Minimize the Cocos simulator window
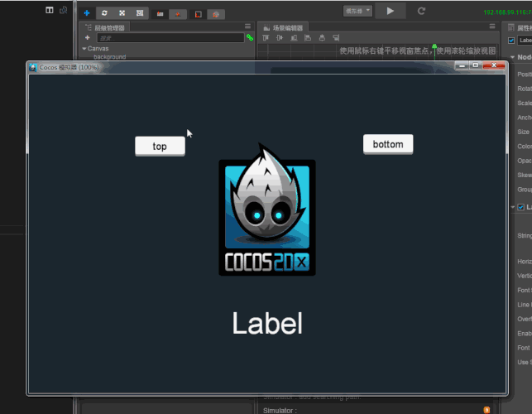This screenshot has width=532, height=414. (x=462, y=65)
